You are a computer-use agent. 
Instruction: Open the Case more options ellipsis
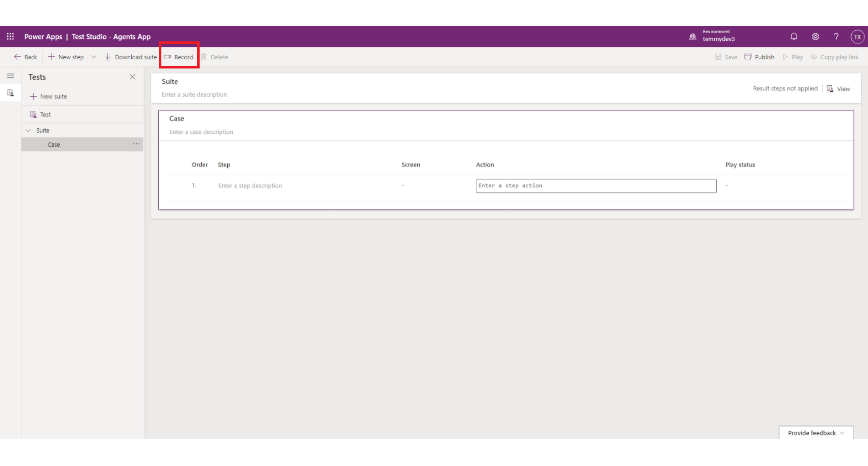point(136,144)
